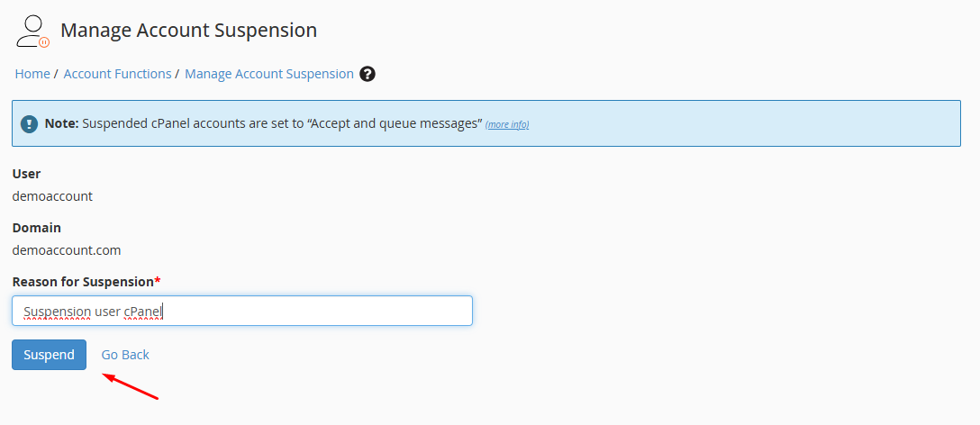Select the demoaccount.com domain text
The image size is (980, 425).
click(x=67, y=250)
